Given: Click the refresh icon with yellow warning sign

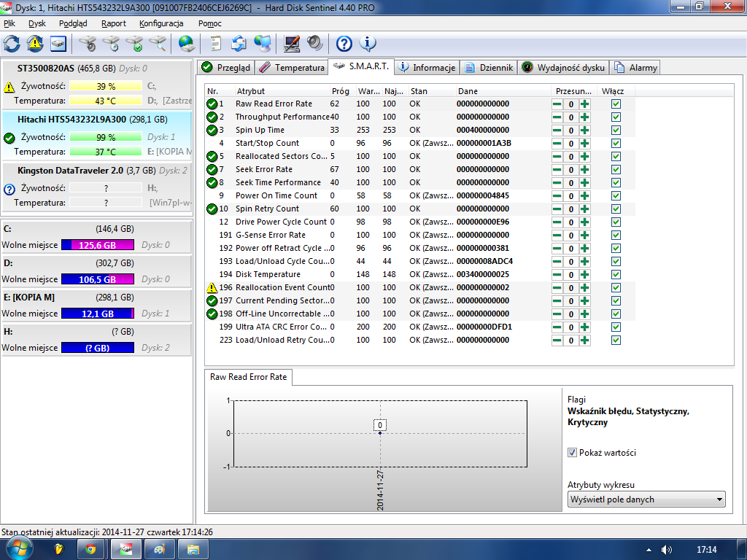Looking at the screenshot, I should [x=35, y=44].
